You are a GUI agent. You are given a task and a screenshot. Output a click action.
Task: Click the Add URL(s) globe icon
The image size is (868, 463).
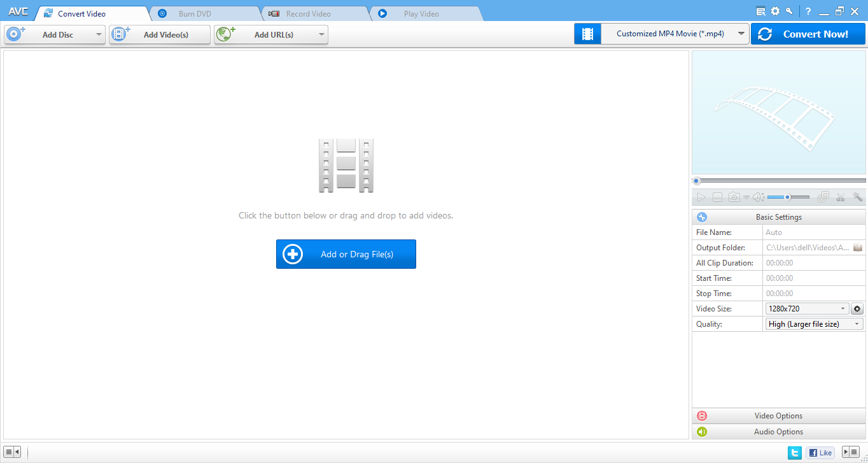coord(225,34)
